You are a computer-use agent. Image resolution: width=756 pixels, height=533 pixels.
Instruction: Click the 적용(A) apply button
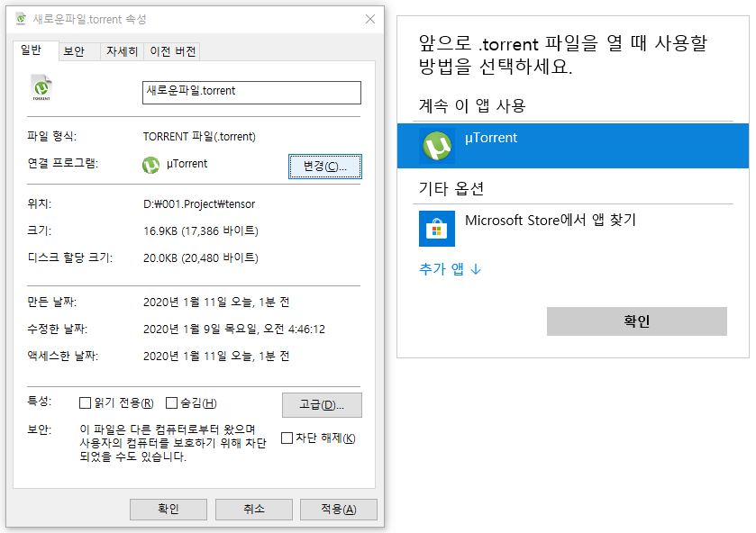(x=339, y=510)
